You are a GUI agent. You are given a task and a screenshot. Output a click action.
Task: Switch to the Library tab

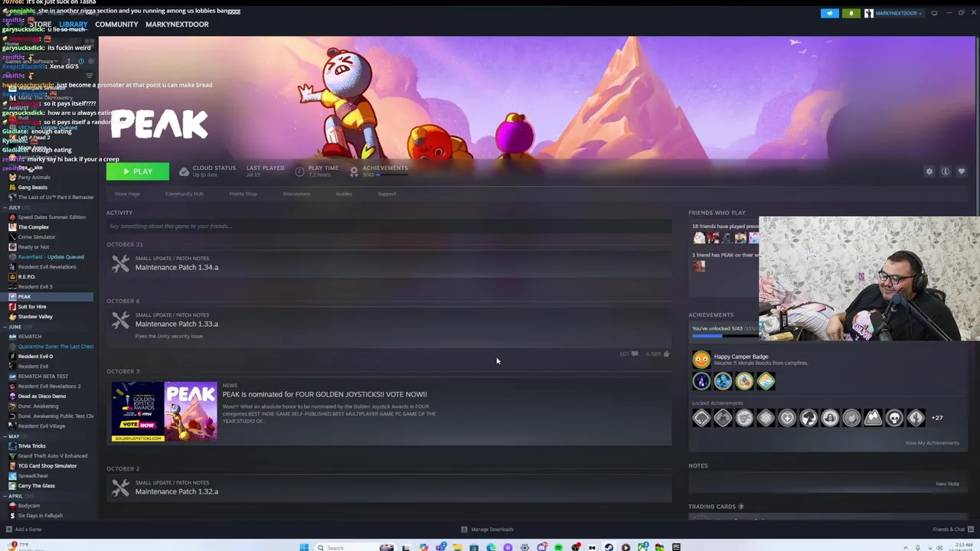[73, 24]
